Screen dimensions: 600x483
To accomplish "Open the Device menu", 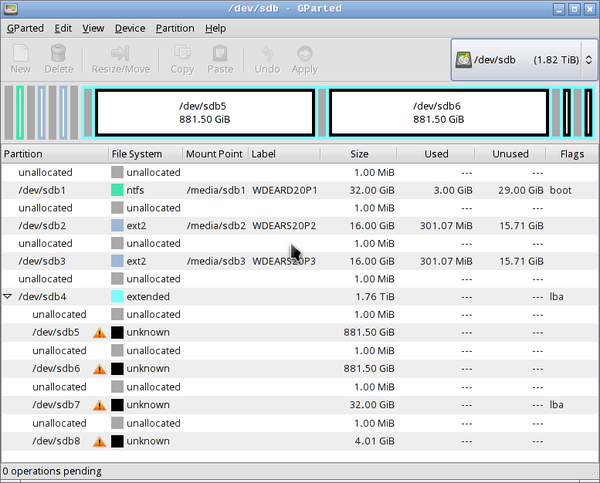I will click(130, 28).
